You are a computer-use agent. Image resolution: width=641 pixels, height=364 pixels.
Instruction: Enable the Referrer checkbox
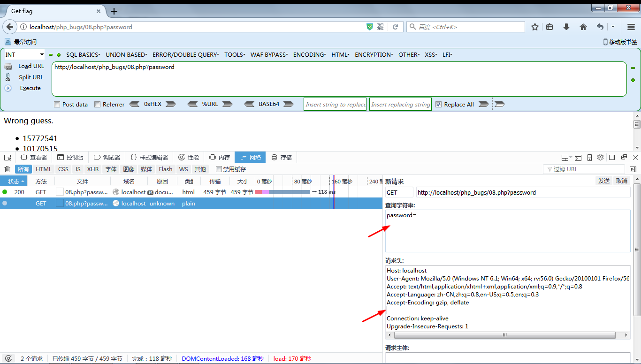click(x=98, y=104)
